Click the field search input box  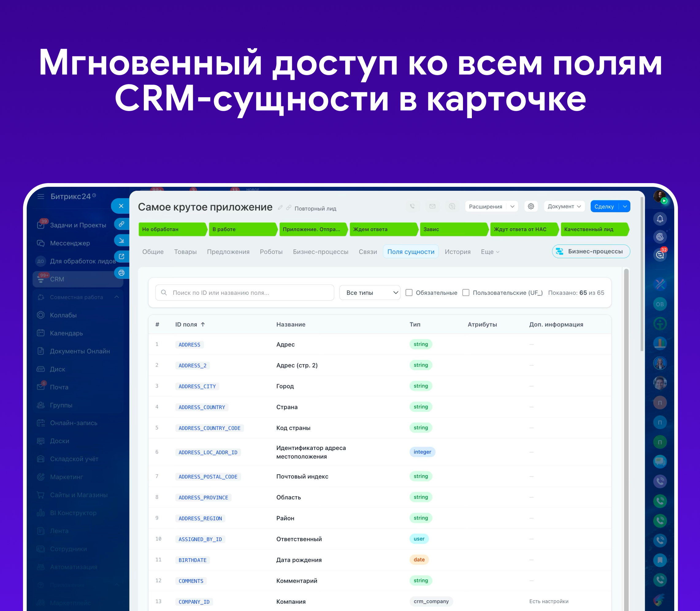245,293
